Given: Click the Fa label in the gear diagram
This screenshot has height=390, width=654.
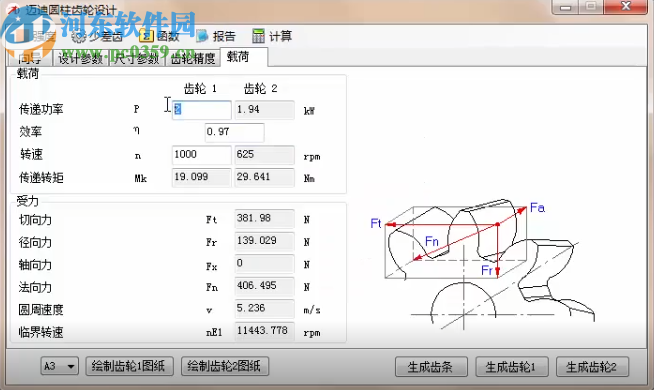Looking at the screenshot, I should tap(537, 207).
